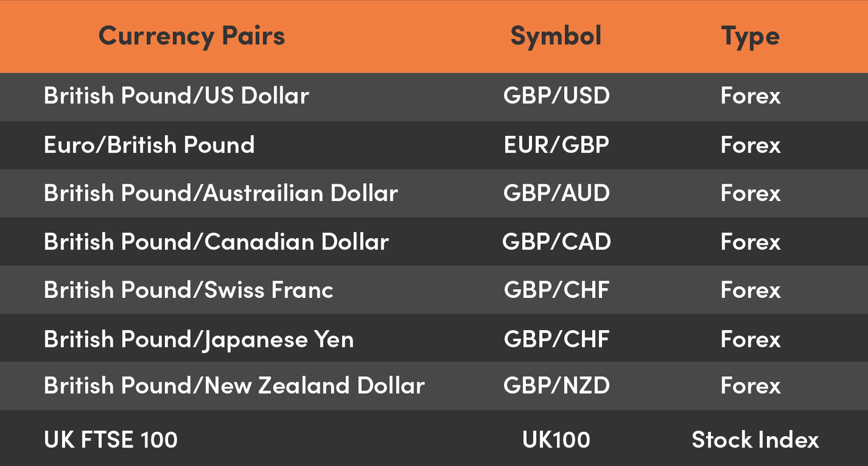The height and width of the screenshot is (466, 868).
Task: Click the EUR/GBP symbol
Action: click(556, 145)
